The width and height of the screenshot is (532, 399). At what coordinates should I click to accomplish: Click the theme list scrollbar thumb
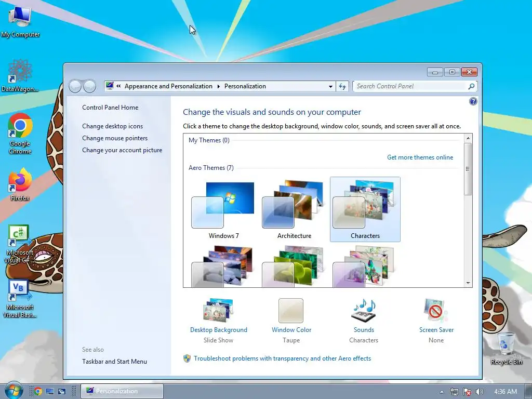(x=468, y=169)
